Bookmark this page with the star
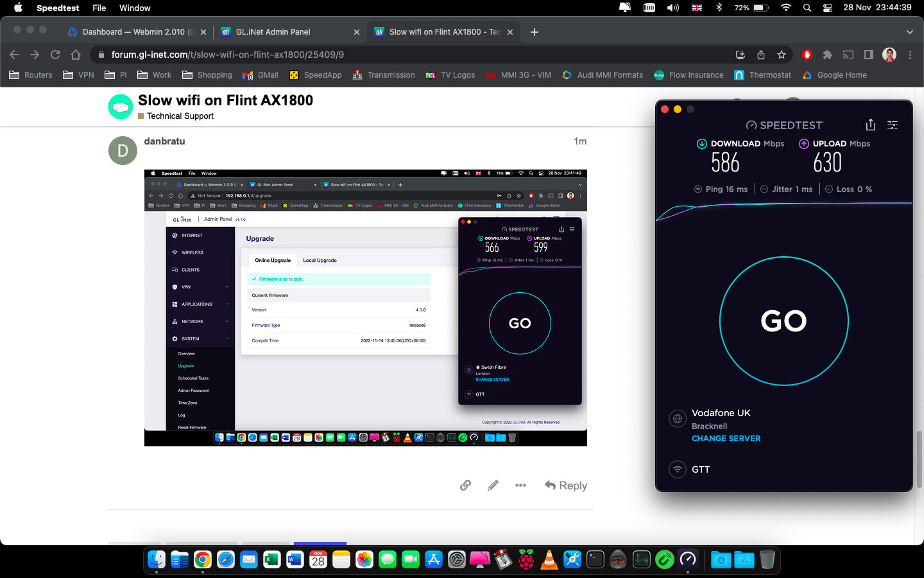This screenshot has width=924, height=578. (x=781, y=55)
